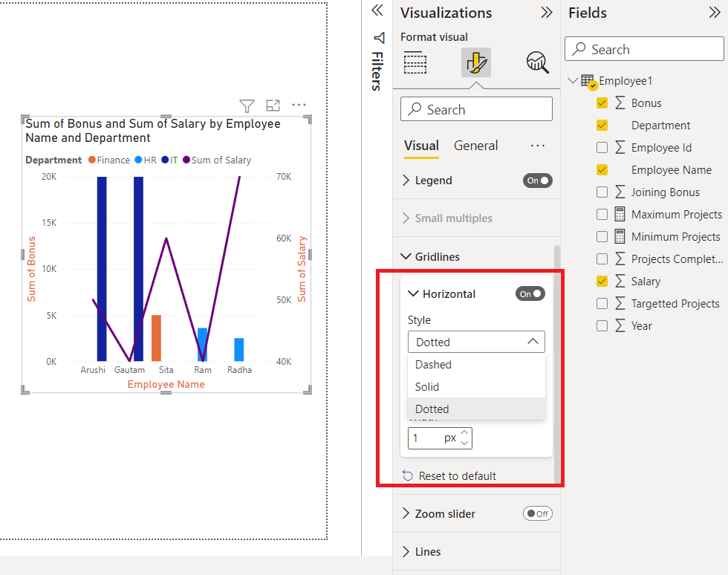Collapse the Horizontal card chevron
Screen dimensions: 728x575
coord(413,293)
